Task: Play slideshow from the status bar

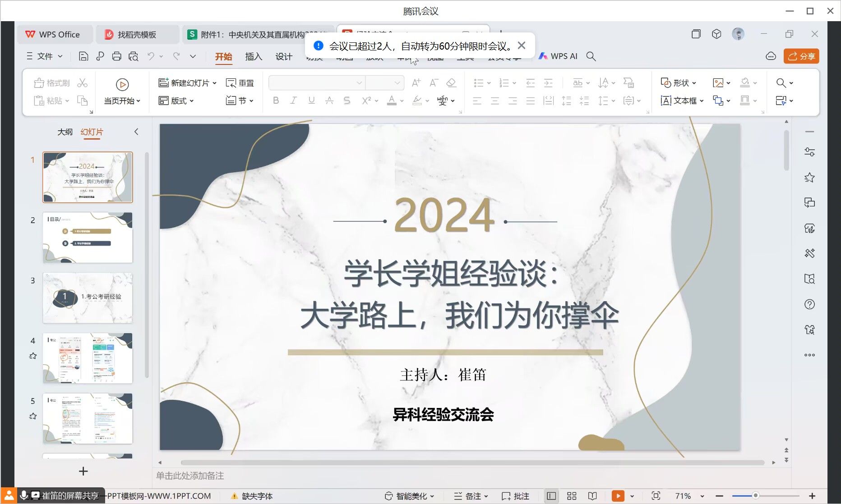Action: click(618, 496)
